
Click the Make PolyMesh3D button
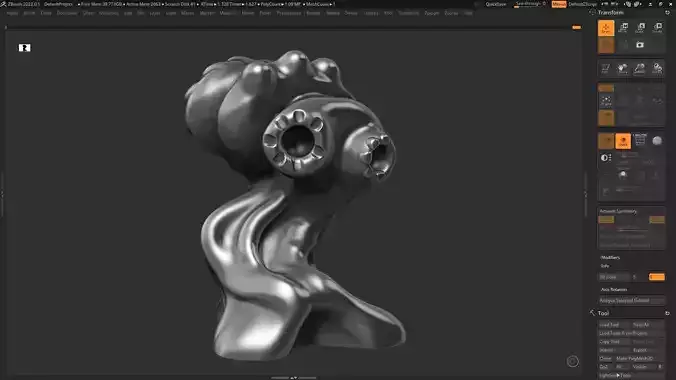coord(639,358)
